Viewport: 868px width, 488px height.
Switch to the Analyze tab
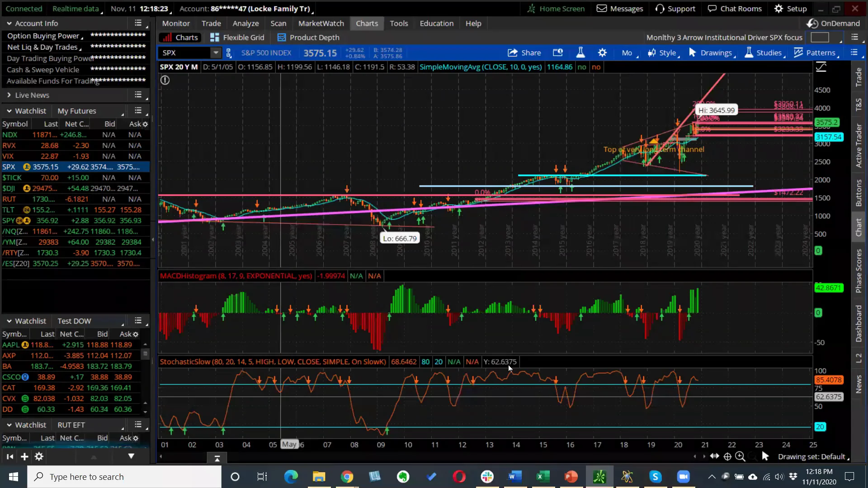click(245, 23)
